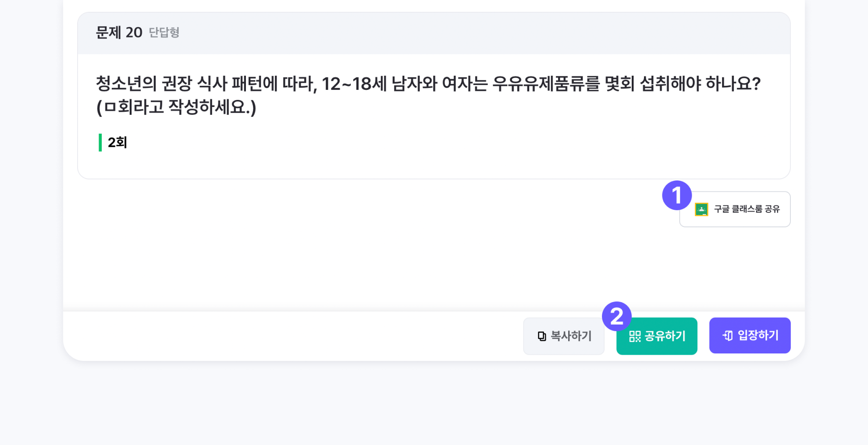Screen dimensions: 868x445
Task: Click the QR code icon in 공유하기
Action: tap(635, 336)
